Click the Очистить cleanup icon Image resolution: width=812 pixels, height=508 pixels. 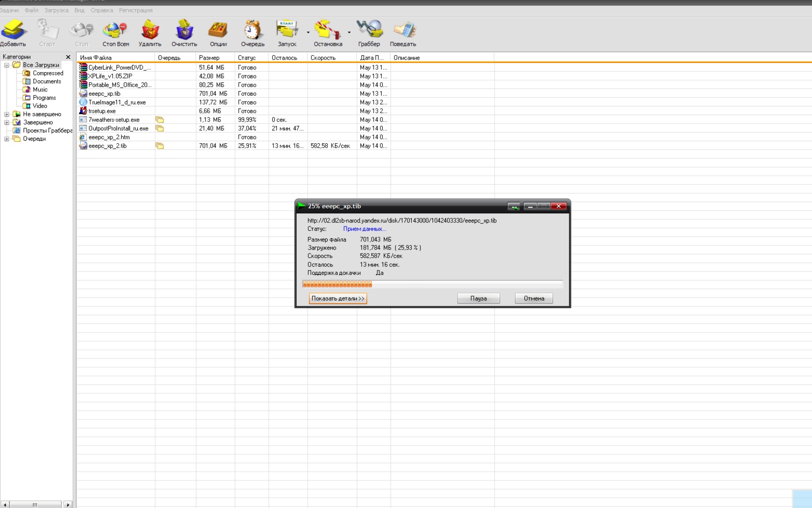pyautogui.click(x=184, y=30)
